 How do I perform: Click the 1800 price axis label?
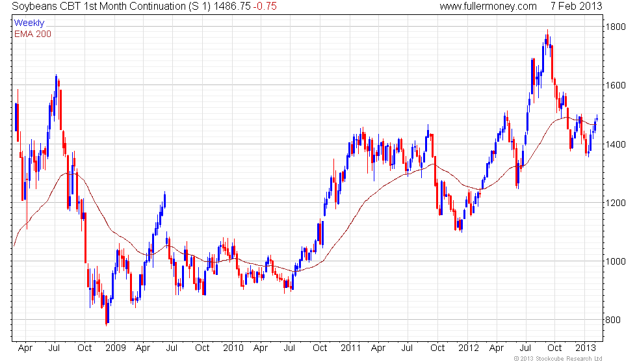click(x=616, y=27)
